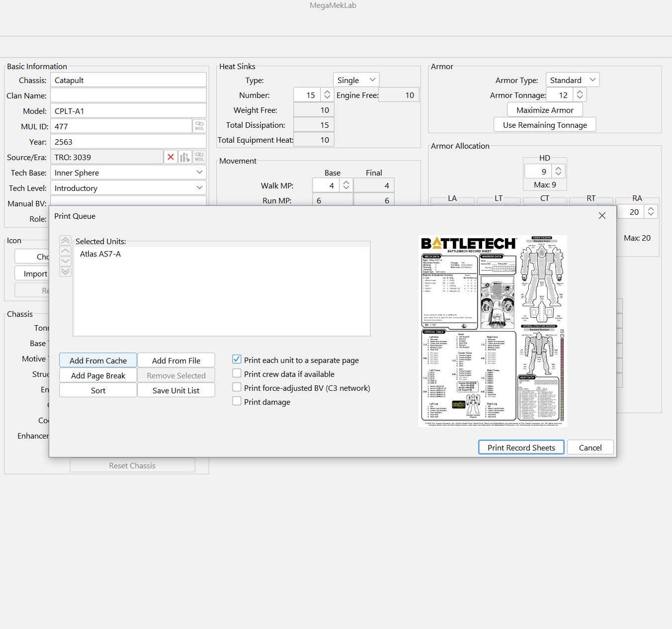
Task: Click the MUL icon in the Source/Era row
Action: [x=199, y=157]
